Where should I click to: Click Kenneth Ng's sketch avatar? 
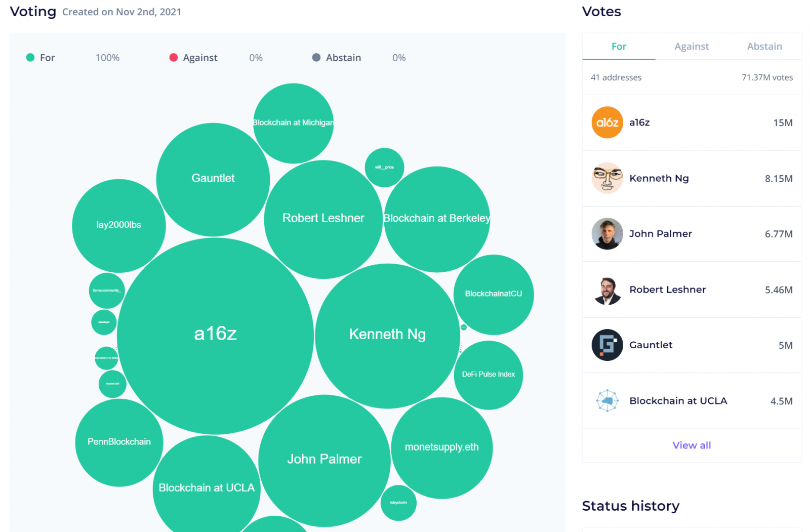coord(607,178)
